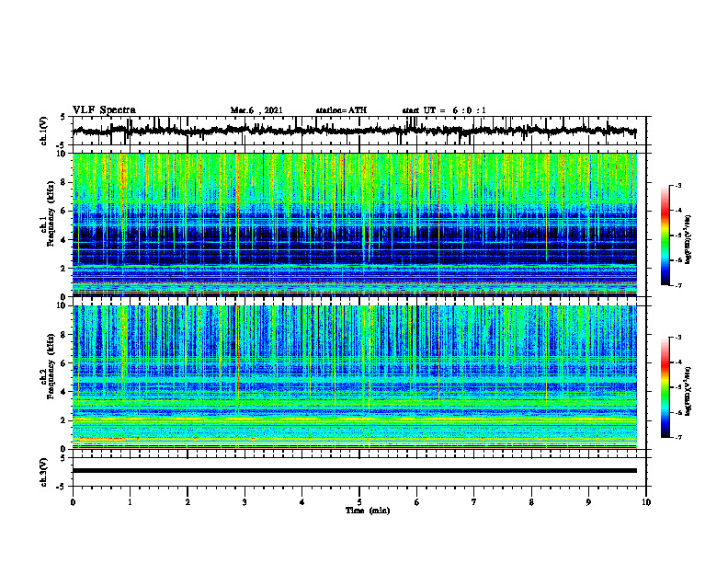Image resolution: width=728 pixels, height=563 pixels.
Task: Click the "start UT = 6 : 0 : 1" text
Action: coord(444,110)
